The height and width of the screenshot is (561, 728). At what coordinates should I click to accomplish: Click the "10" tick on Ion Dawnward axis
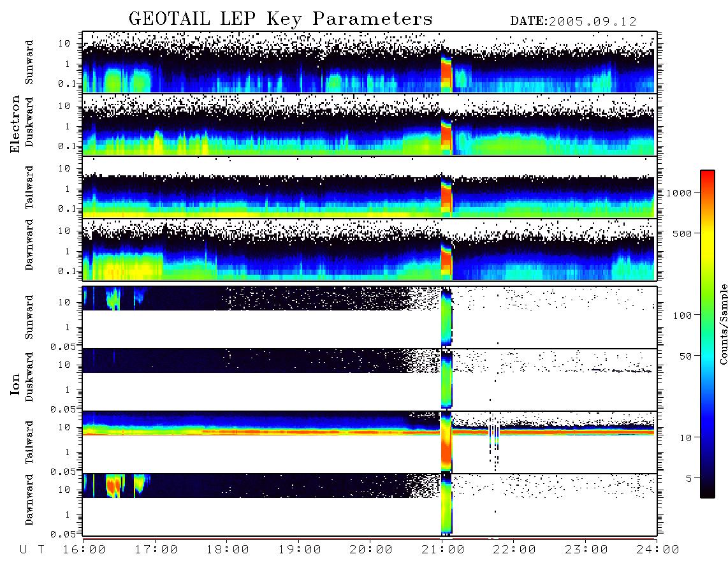pyautogui.click(x=64, y=490)
